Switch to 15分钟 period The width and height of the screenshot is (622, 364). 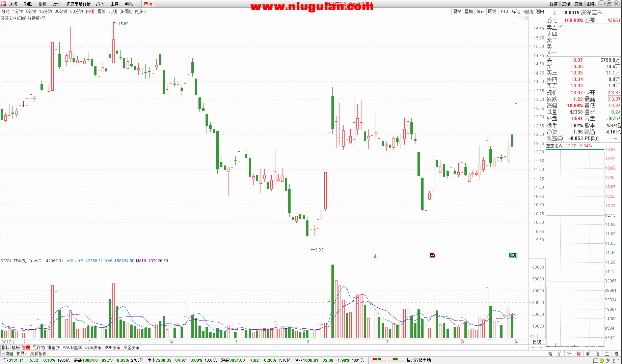tap(46, 11)
